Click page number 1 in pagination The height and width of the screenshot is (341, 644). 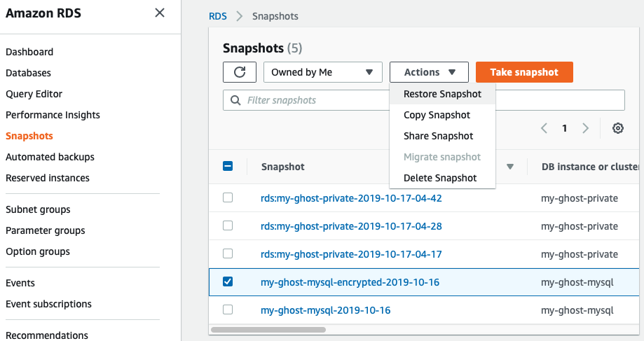click(565, 128)
